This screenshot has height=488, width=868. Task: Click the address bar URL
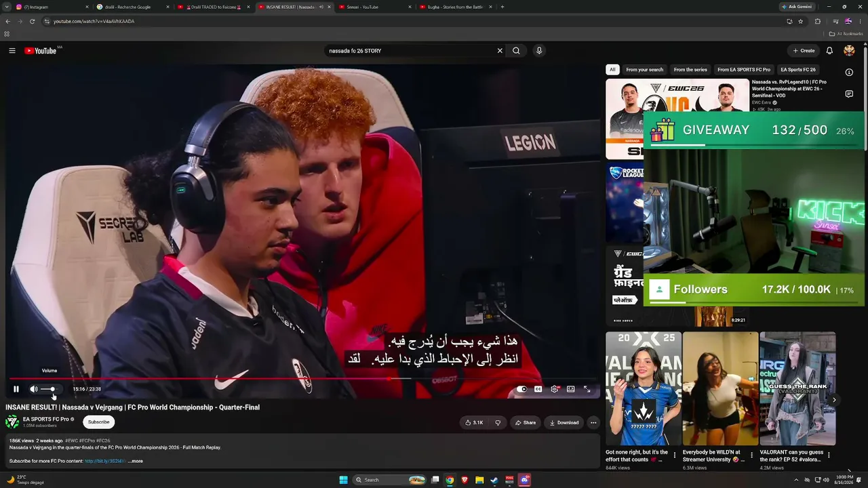(x=94, y=21)
